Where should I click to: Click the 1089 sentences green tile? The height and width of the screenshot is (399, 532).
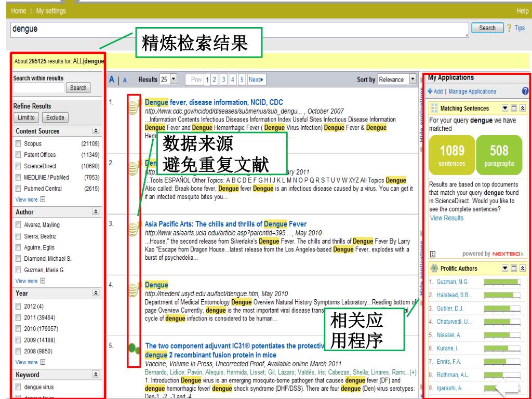451,155
